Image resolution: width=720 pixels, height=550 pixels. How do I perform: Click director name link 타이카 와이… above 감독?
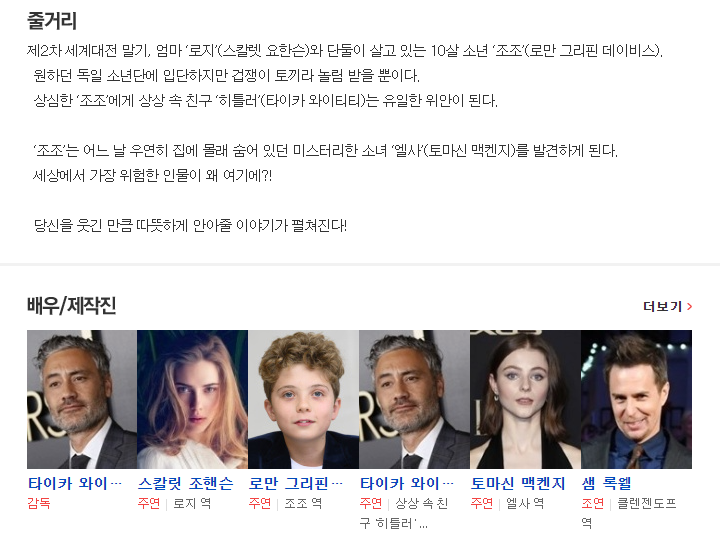pos(75,483)
